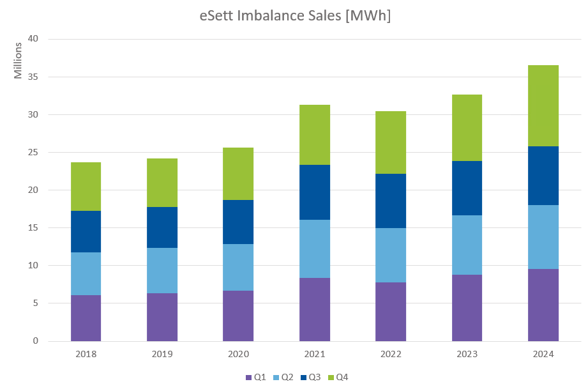This screenshot has height=391, width=588.
Task: Pick the light blue Q2 segment of 2019 bar
Action: (x=162, y=270)
